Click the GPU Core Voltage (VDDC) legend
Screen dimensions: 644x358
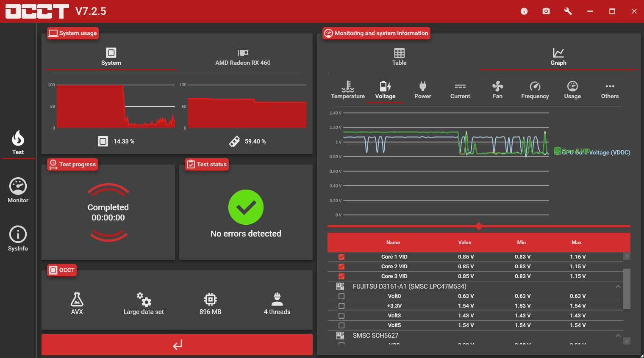coord(596,152)
